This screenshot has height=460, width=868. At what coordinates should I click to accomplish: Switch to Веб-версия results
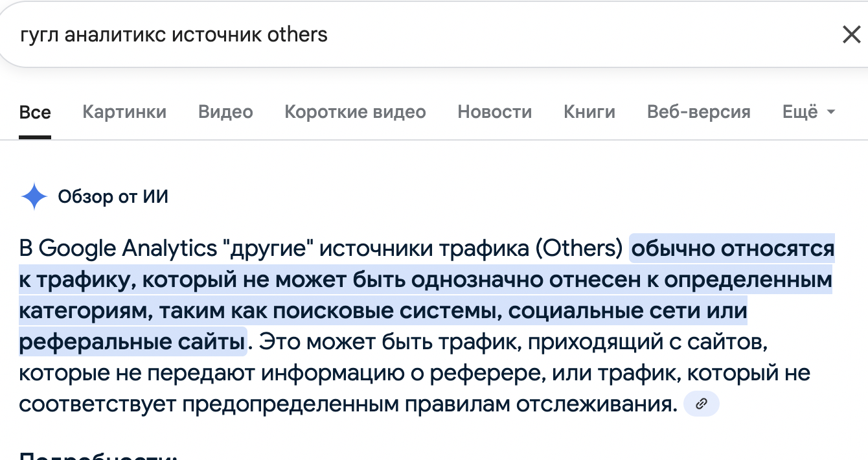click(699, 112)
